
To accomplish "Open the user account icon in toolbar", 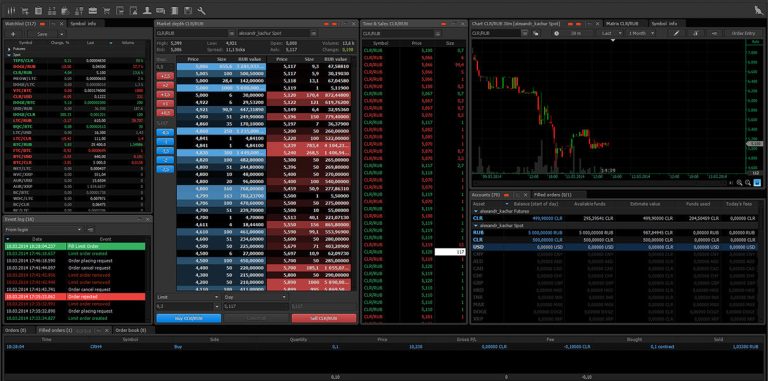I will pyautogui.click(x=147, y=10).
